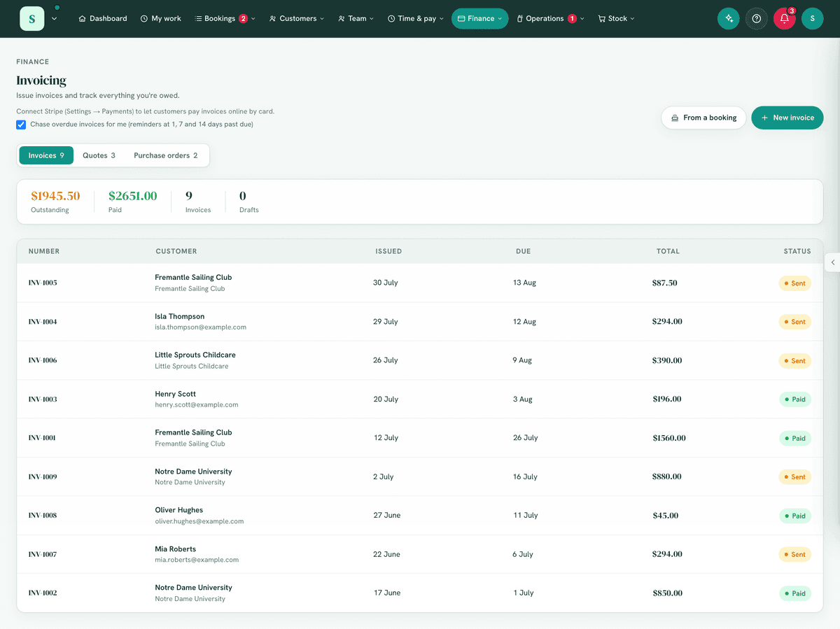Click New invoice button

(x=787, y=118)
